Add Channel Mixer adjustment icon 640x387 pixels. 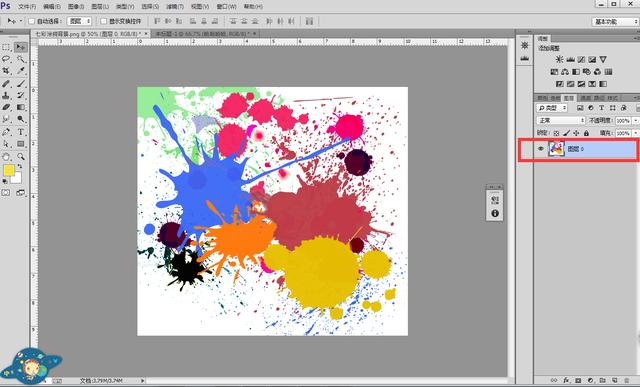[x=598, y=72]
